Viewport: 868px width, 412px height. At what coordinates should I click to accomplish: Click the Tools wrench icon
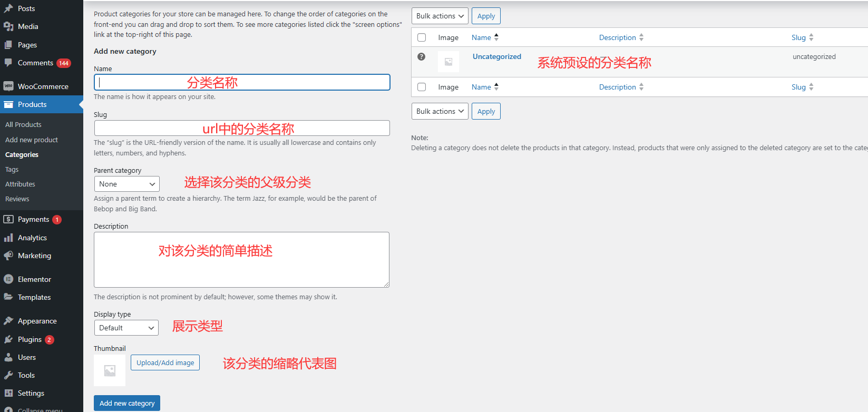pos(8,375)
